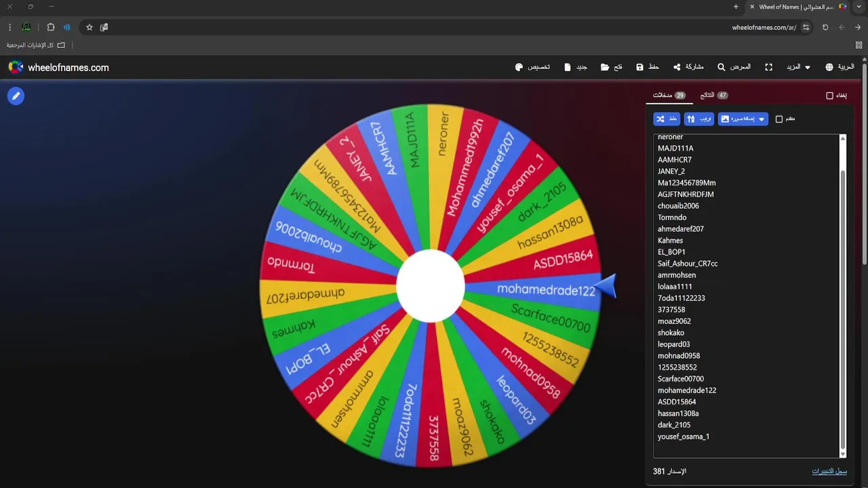
Task: Go back using the browser arrow at window edge
Action: point(858,27)
